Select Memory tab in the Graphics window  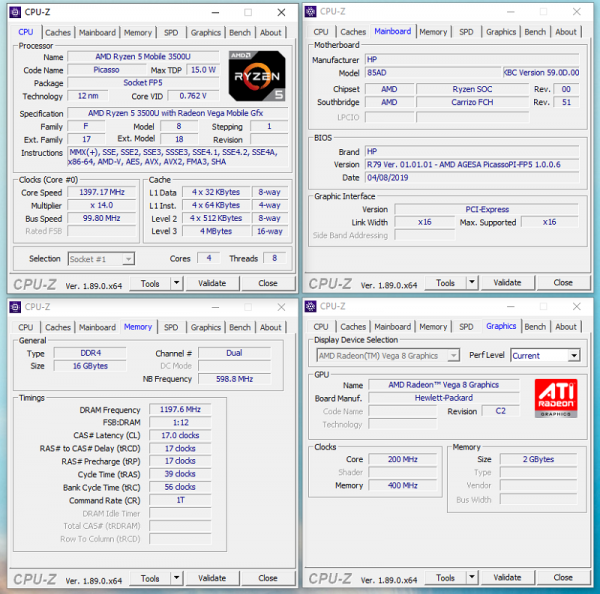(x=433, y=326)
